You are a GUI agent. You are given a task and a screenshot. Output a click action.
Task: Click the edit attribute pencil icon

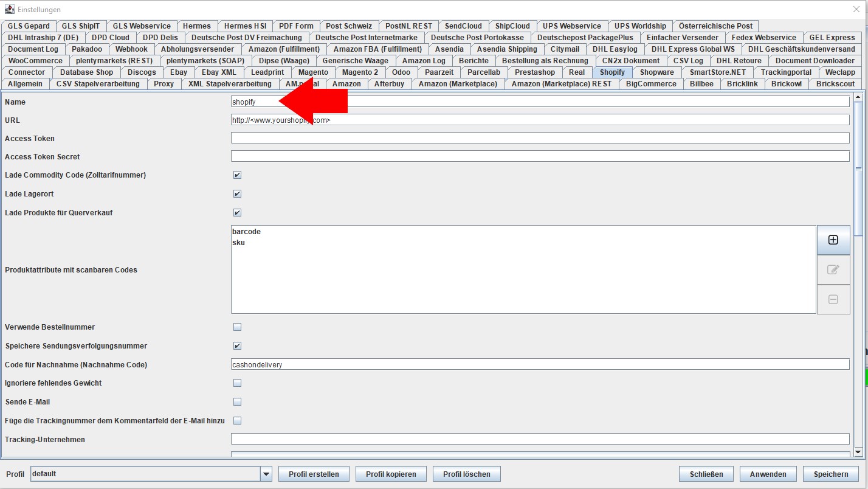click(x=833, y=269)
